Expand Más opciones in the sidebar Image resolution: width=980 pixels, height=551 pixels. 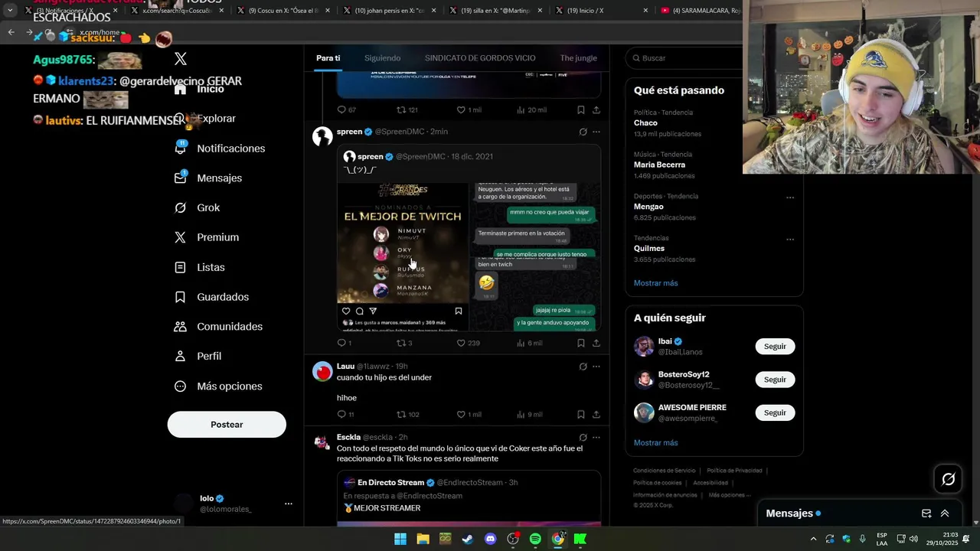218,386
